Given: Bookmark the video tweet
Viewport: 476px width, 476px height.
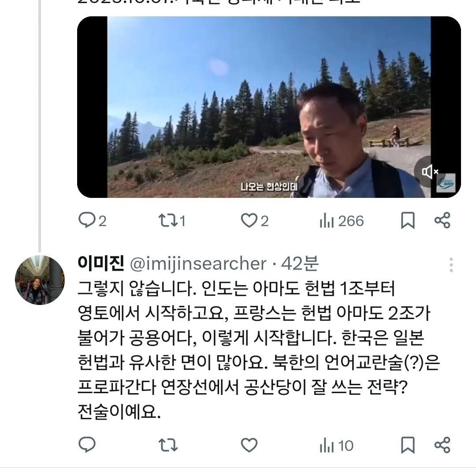Looking at the screenshot, I should pyautogui.click(x=408, y=220).
